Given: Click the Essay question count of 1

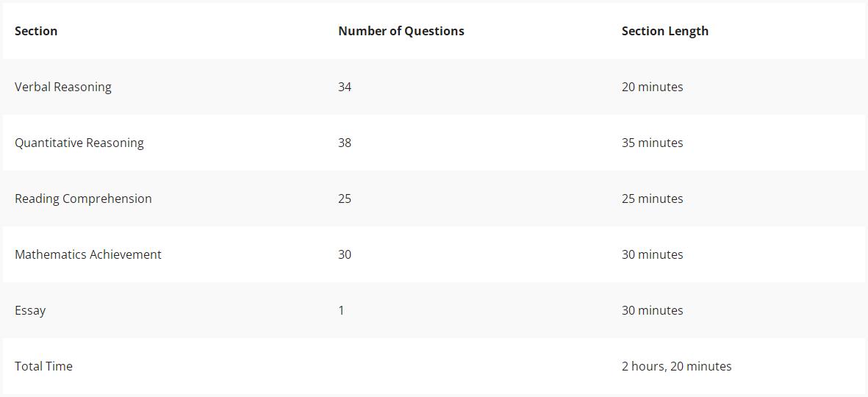Looking at the screenshot, I should (x=341, y=311).
